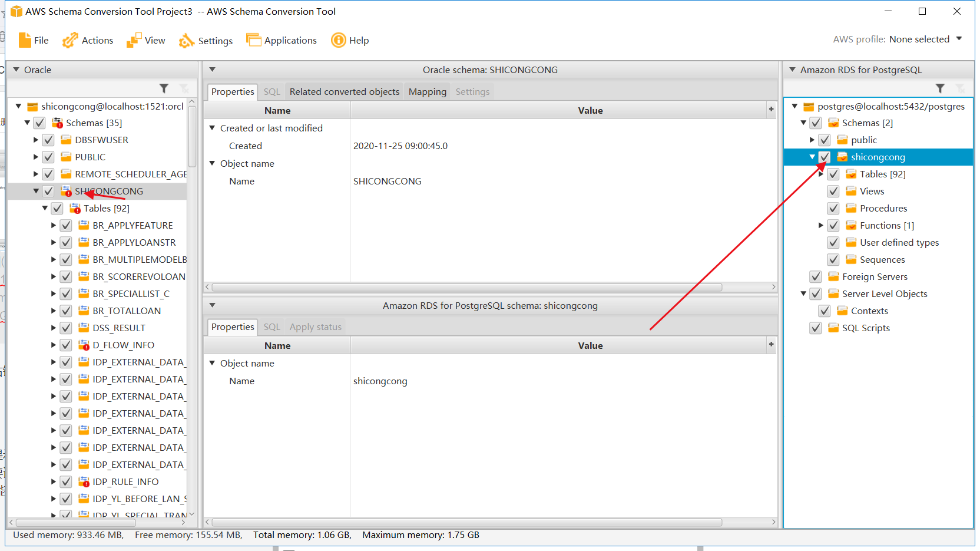Click the postgres connection server icon
The height and width of the screenshot is (551, 980).
[809, 107]
